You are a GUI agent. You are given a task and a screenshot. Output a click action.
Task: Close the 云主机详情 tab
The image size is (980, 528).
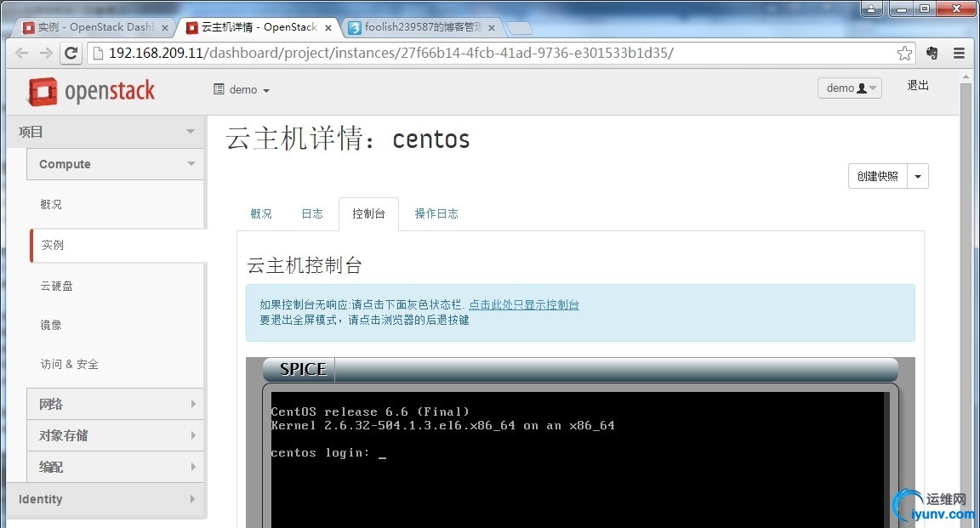click(x=328, y=27)
